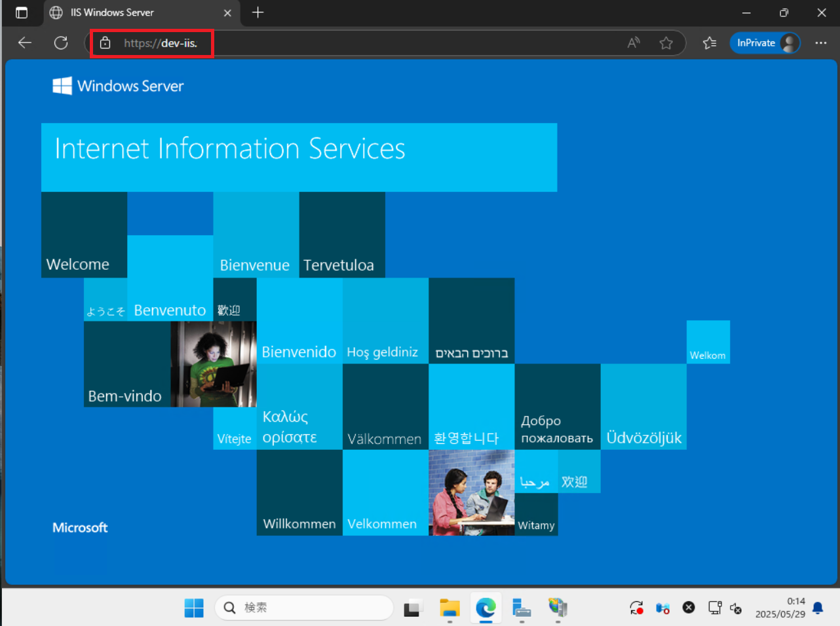Click the taskbar search box
Screen dimensions: 840x626
[x=304, y=608]
